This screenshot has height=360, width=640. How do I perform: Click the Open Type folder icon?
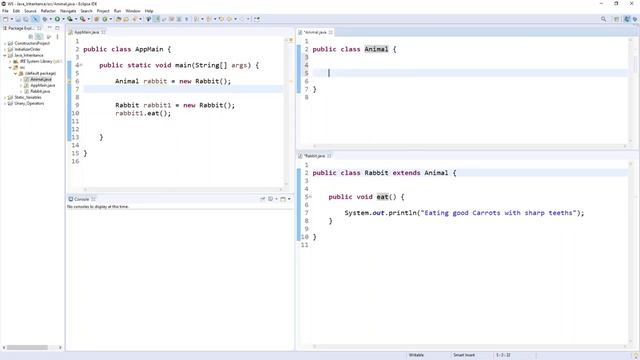(x=118, y=19)
